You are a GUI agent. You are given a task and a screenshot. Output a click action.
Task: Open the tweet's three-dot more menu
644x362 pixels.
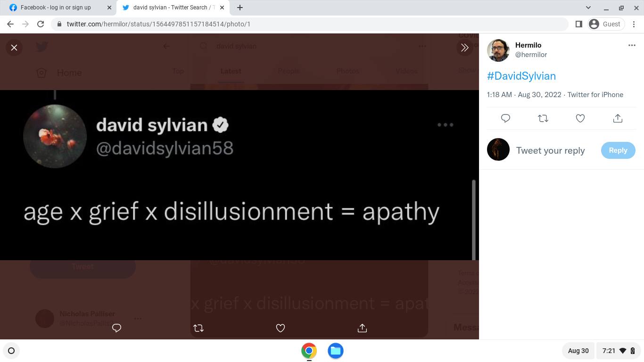click(x=632, y=45)
